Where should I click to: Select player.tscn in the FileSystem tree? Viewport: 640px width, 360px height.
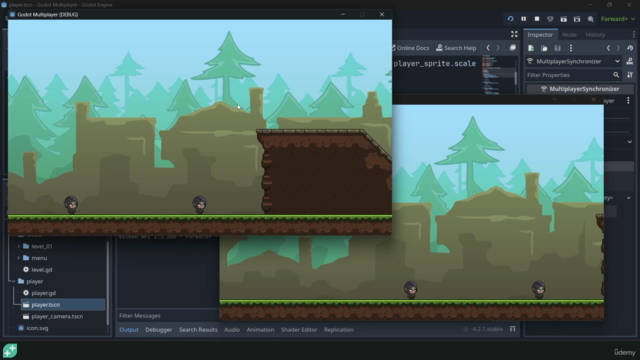(63, 304)
